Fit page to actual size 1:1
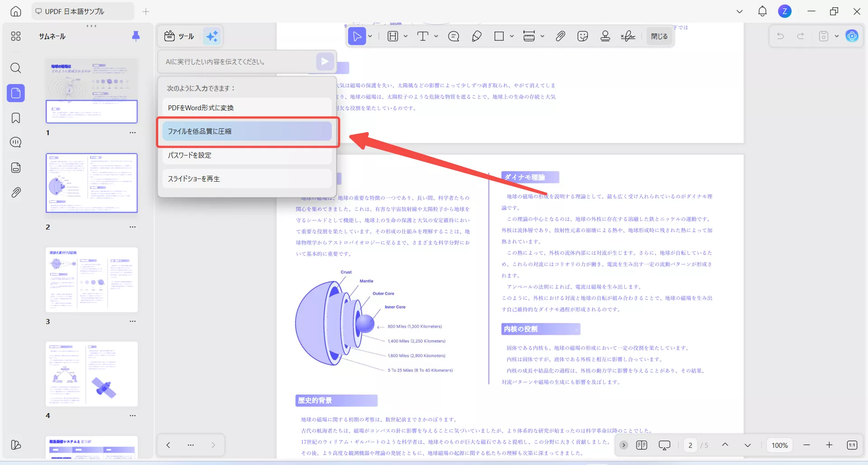Screen dimensions: 868x465 pyautogui.click(x=852, y=445)
